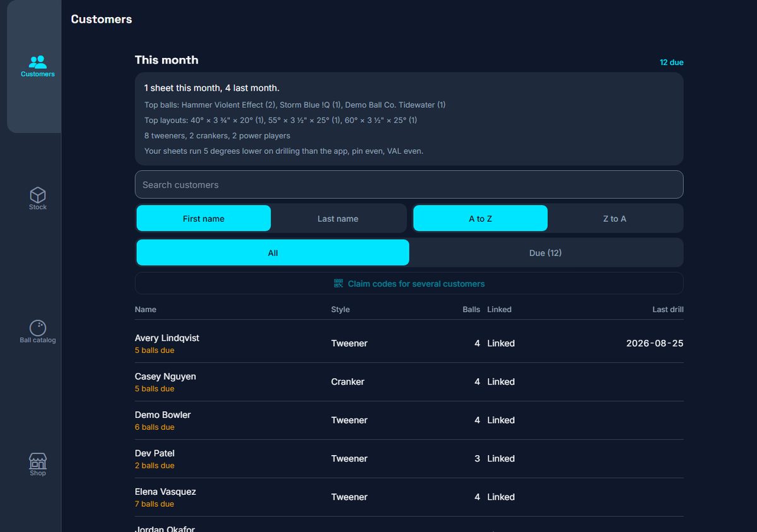Sort by First name
The image size is (757, 532).
(x=204, y=219)
